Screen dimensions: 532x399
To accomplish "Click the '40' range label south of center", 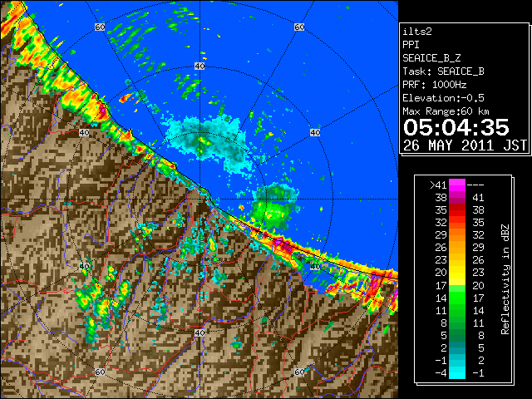I will (x=199, y=332).
